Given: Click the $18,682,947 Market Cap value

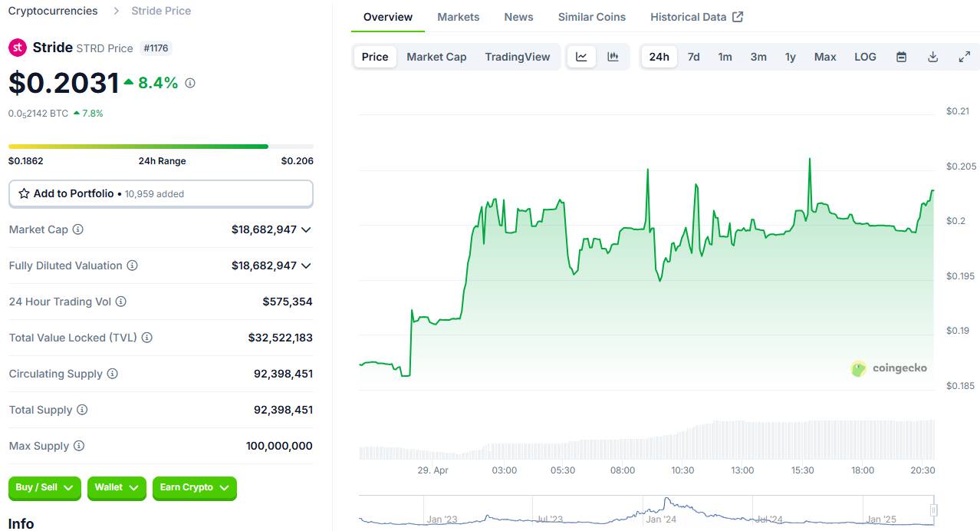Looking at the screenshot, I should tap(264, 229).
